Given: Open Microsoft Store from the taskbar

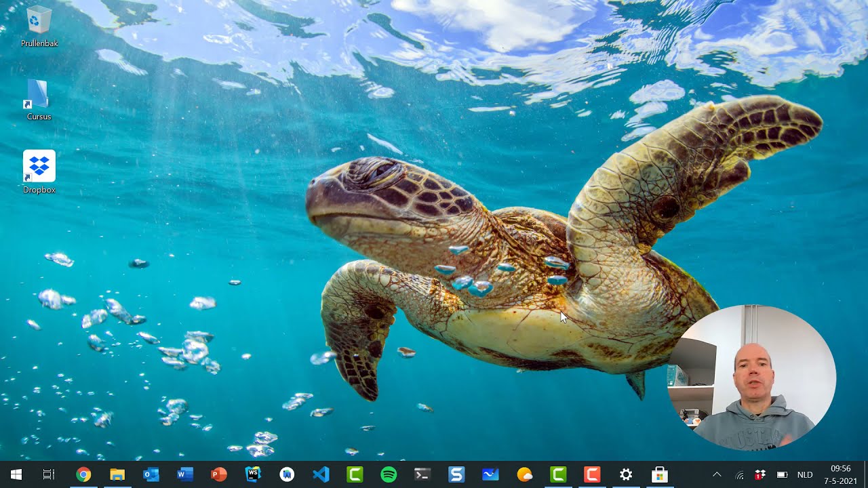Looking at the screenshot, I should tap(660, 474).
